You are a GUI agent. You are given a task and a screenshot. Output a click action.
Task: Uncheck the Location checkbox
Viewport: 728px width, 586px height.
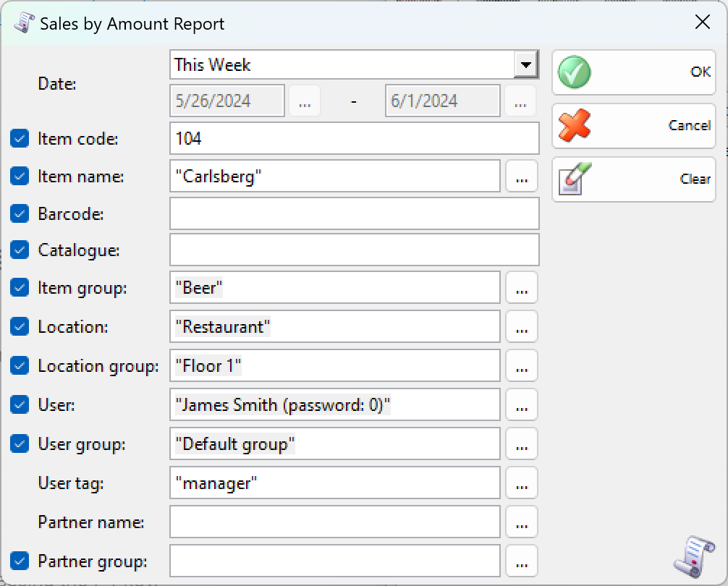pyautogui.click(x=20, y=326)
